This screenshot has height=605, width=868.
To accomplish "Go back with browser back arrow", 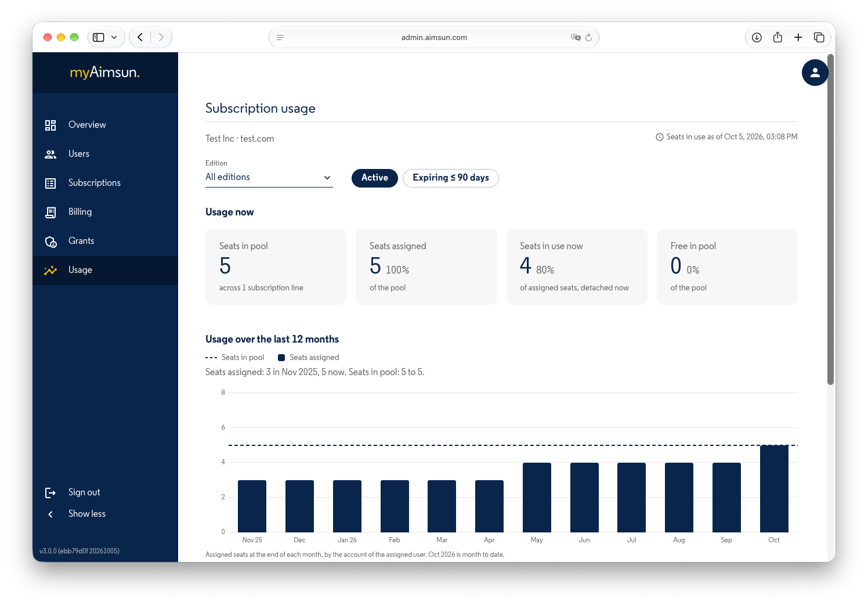I will pyautogui.click(x=140, y=37).
